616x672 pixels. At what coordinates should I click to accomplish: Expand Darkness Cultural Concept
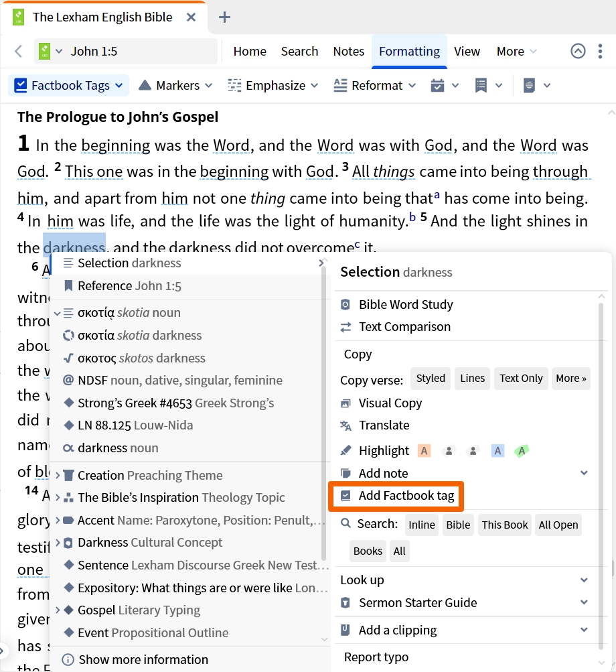pyautogui.click(x=58, y=543)
